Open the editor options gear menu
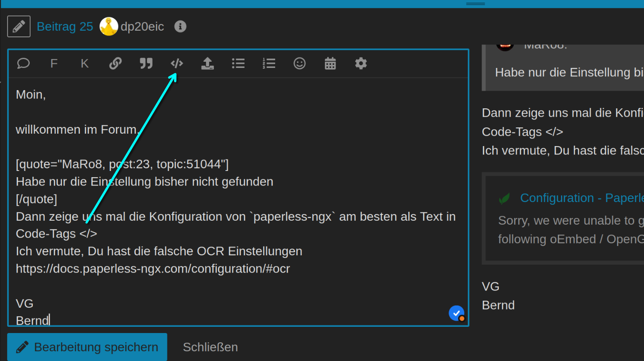This screenshot has width=644, height=361. [x=361, y=63]
